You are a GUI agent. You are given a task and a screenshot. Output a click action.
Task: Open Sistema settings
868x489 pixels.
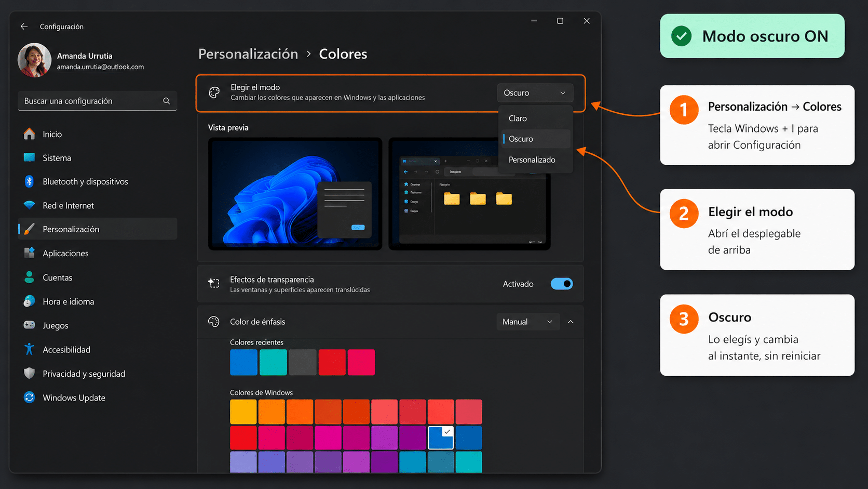[x=98, y=157]
